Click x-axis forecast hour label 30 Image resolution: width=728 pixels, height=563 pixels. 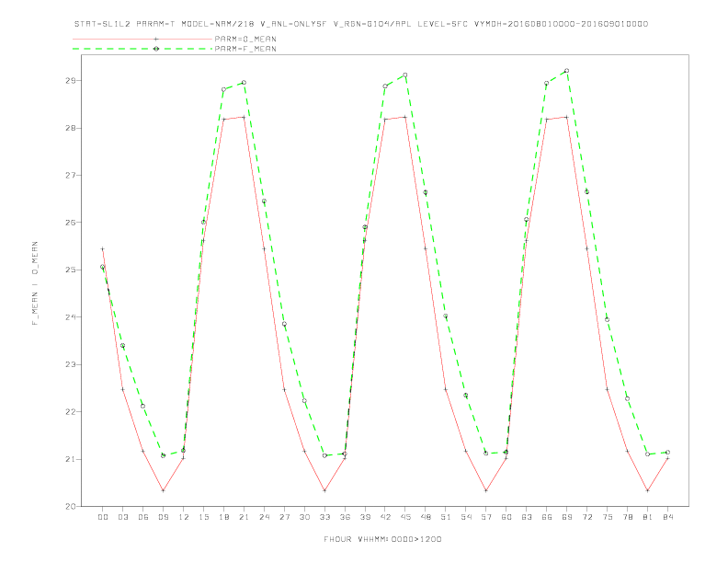point(304,517)
